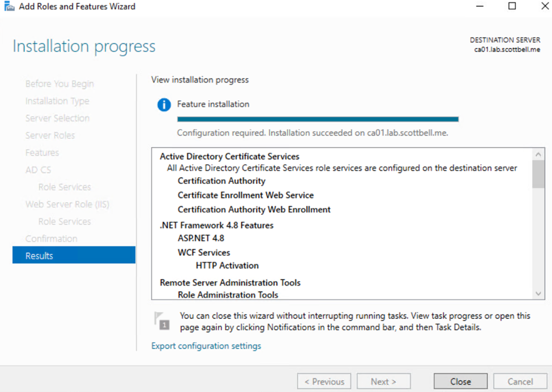
Task: Click the notifications flag icon
Action: (x=162, y=320)
